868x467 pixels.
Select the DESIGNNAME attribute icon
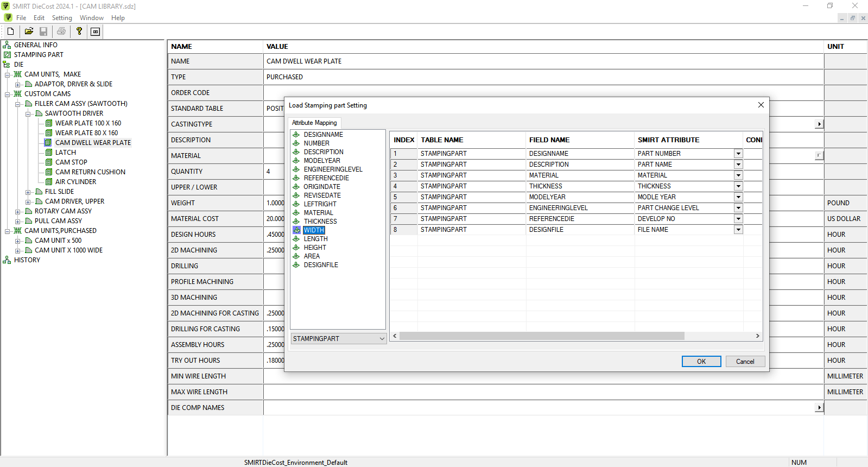pos(296,135)
